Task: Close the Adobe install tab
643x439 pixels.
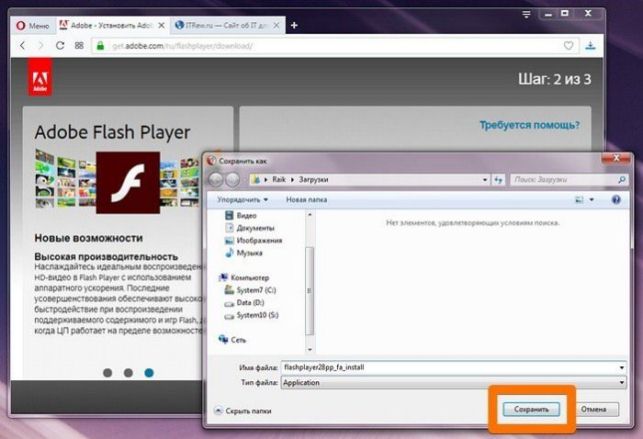Action: coord(162,25)
